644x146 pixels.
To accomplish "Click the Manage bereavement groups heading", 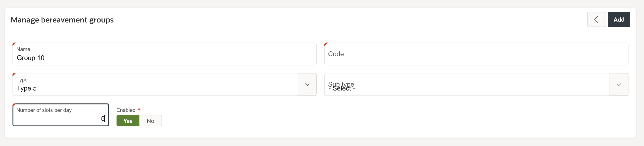I will pyautogui.click(x=62, y=20).
